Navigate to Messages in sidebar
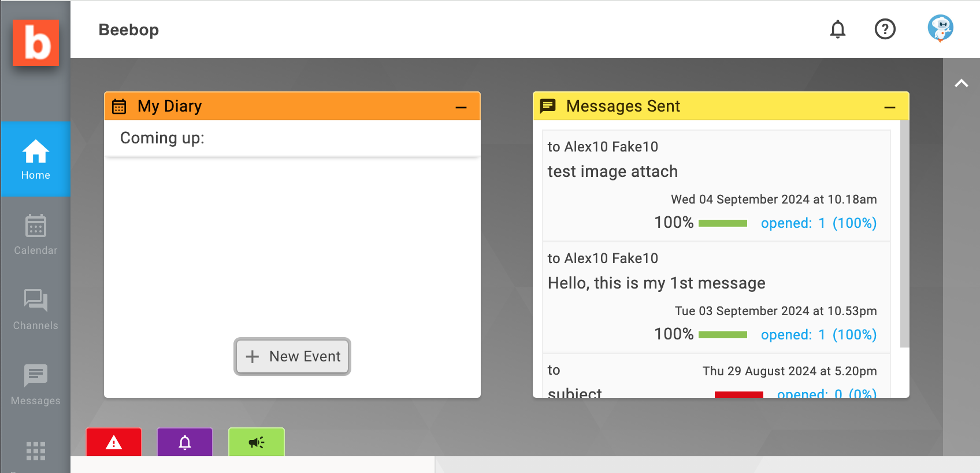The height and width of the screenshot is (473, 980). pyautogui.click(x=36, y=385)
